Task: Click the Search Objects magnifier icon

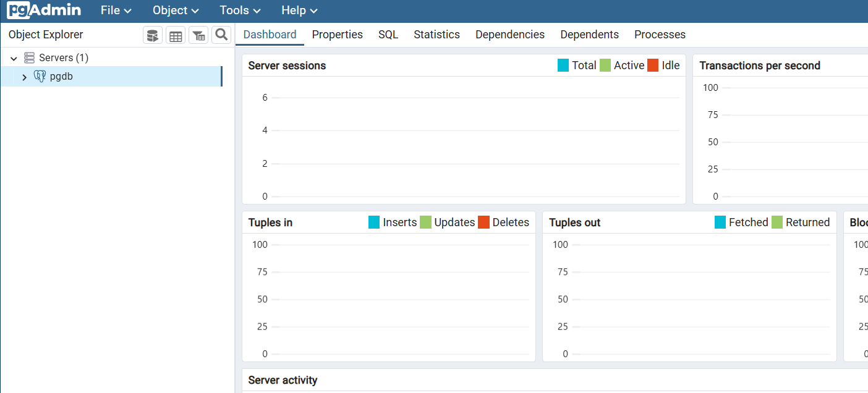Action: point(221,35)
